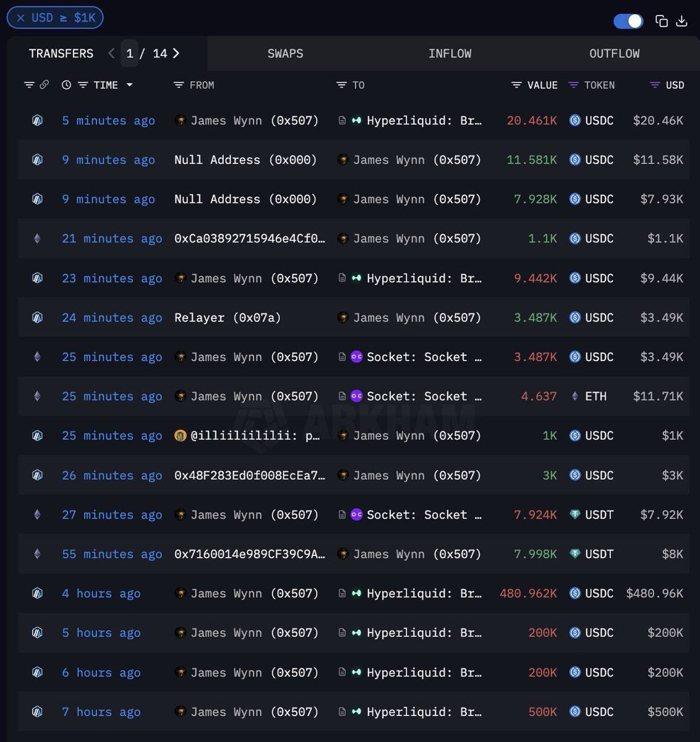Screen dimensions: 700x742
Task: Remove the USD ≥ $1K filter chip
Action: 20,18
